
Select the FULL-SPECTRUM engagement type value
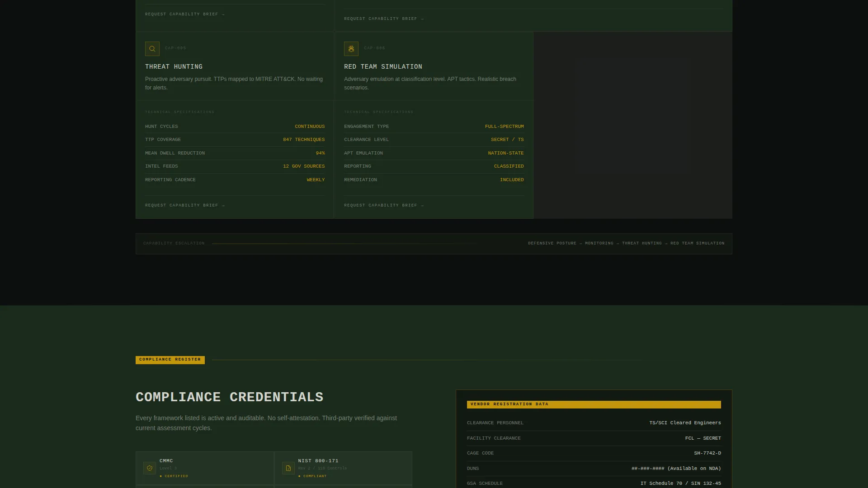click(x=505, y=127)
